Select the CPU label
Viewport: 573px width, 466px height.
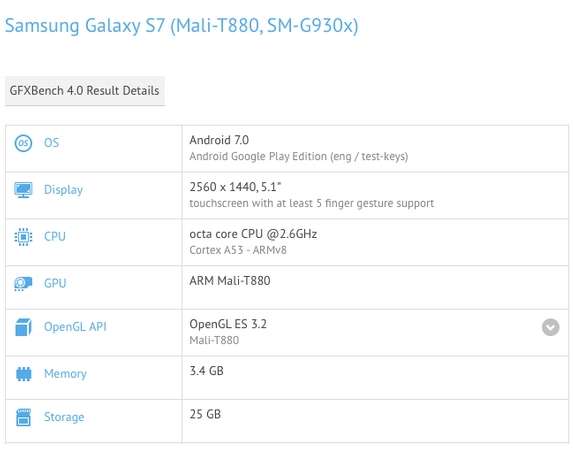tap(55, 236)
